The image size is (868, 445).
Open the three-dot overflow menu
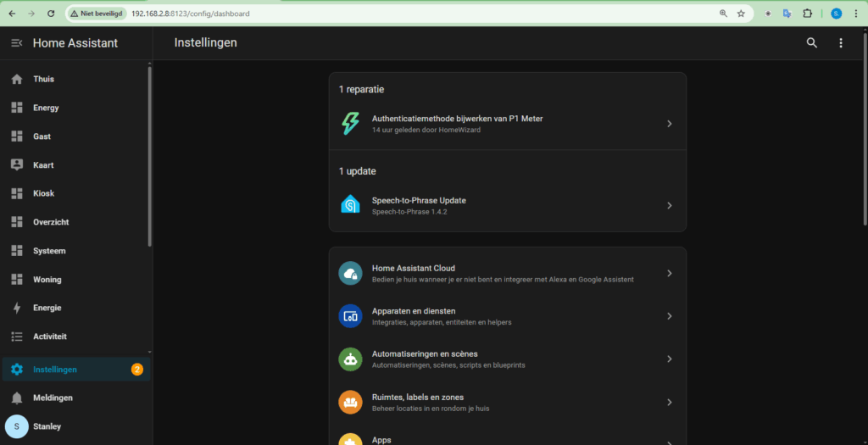pos(840,43)
